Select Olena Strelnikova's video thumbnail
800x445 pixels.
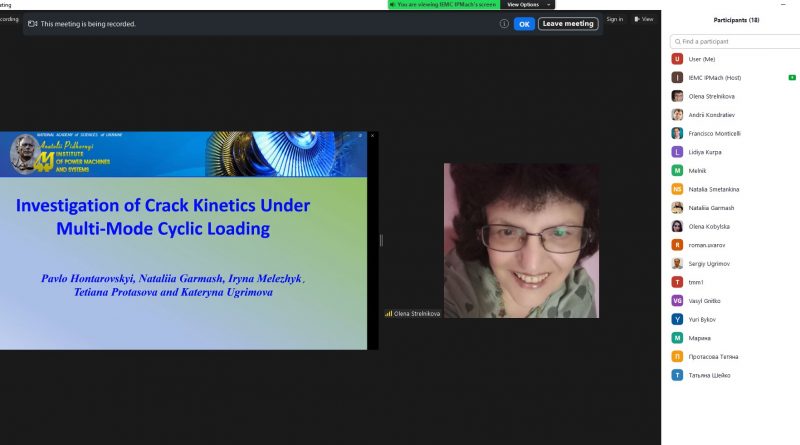coord(521,240)
